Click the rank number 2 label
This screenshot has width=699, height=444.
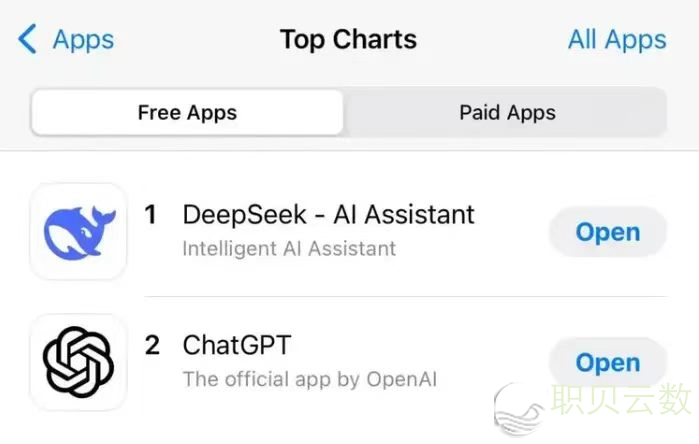152,345
